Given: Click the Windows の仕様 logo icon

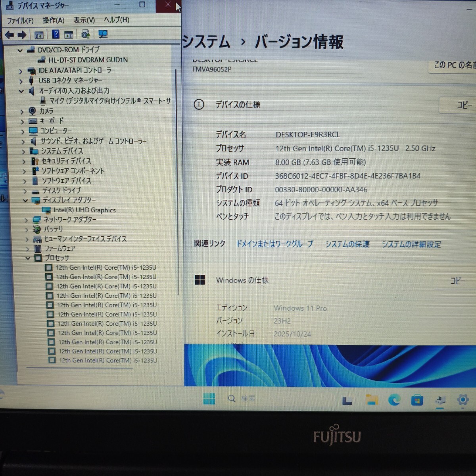Looking at the screenshot, I should (x=200, y=280).
